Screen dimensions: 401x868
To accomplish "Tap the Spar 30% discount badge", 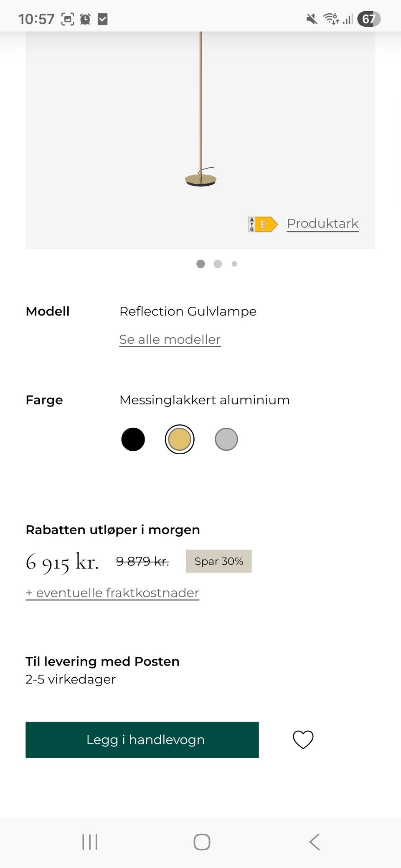I will (x=219, y=561).
